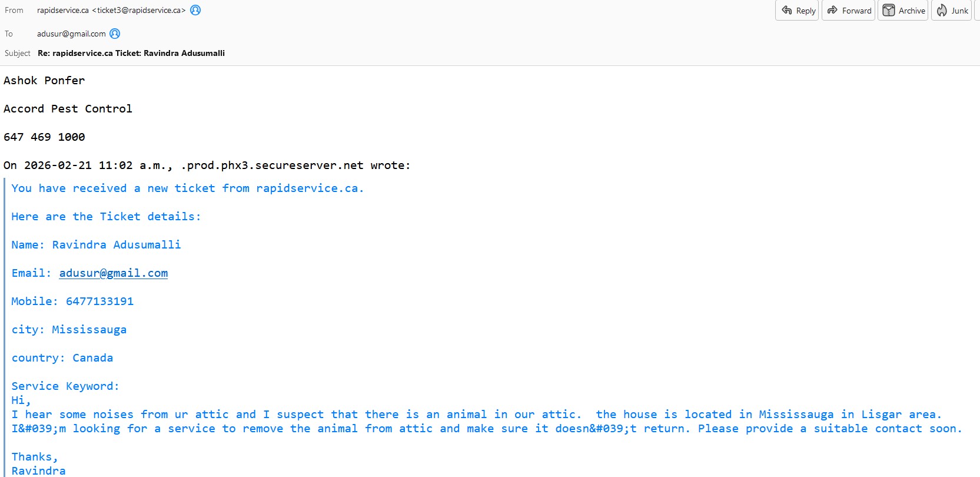Archive the rapidservice.ca ticket email

(x=903, y=11)
